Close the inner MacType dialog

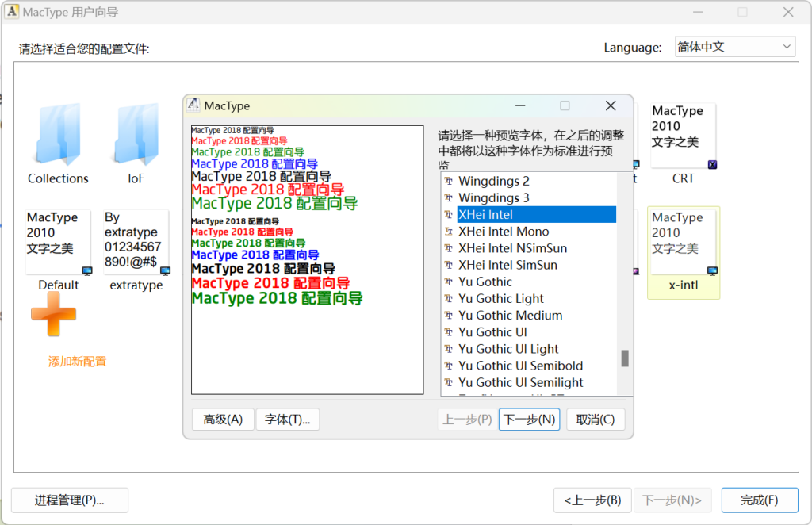click(x=611, y=105)
